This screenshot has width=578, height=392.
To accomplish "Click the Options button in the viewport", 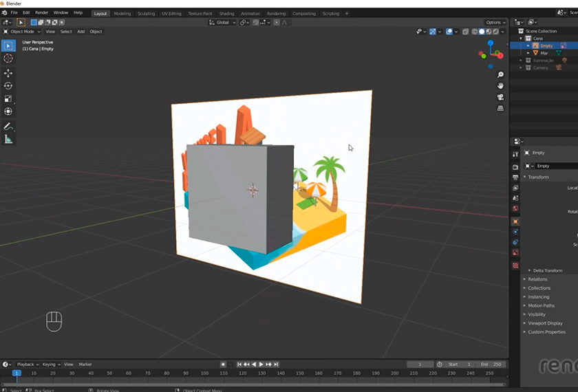I will coord(496,23).
